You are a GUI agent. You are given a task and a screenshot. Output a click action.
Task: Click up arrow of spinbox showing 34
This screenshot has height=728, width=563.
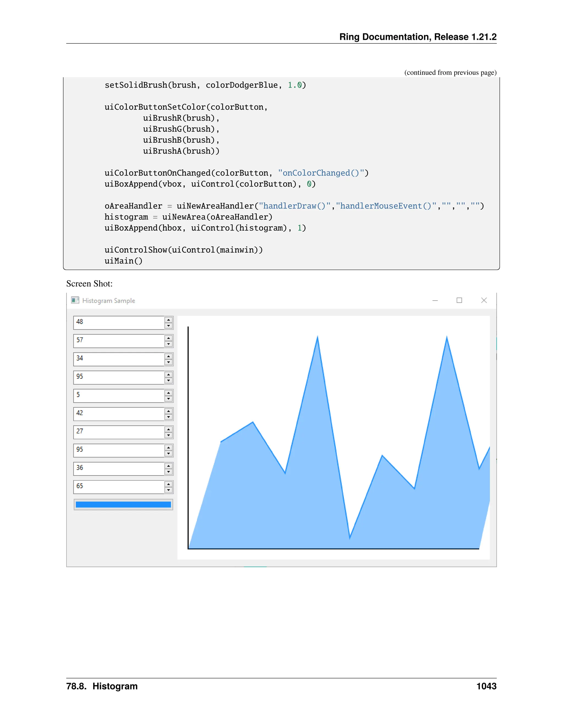pos(169,356)
